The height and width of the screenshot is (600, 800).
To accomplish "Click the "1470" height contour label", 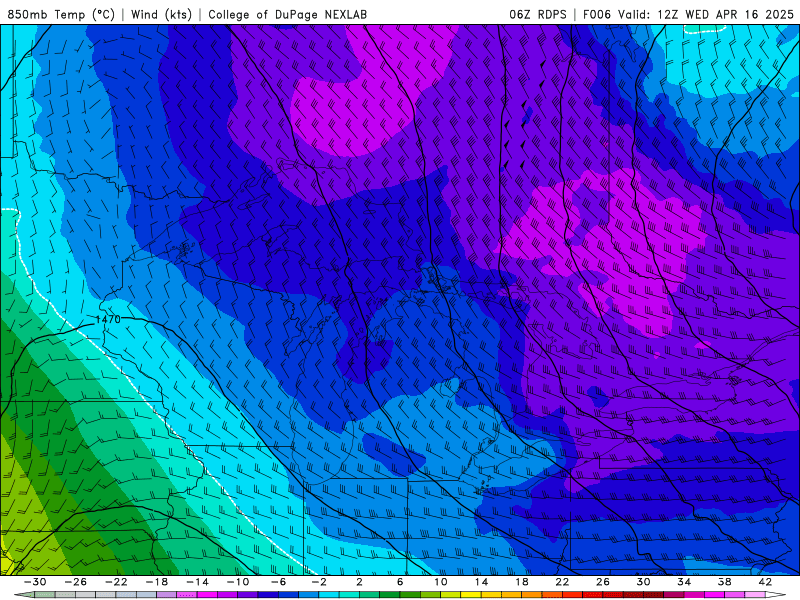I will tap(108, 319).
